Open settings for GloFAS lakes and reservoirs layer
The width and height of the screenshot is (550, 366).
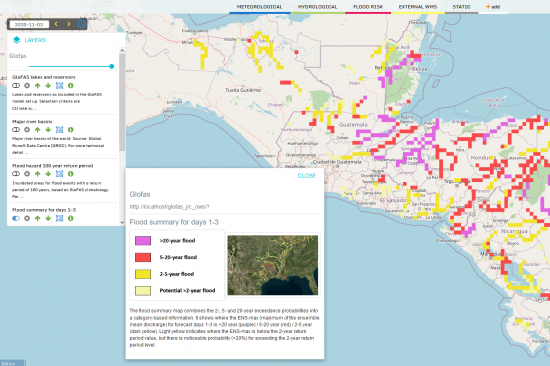[x=27, y=86]
